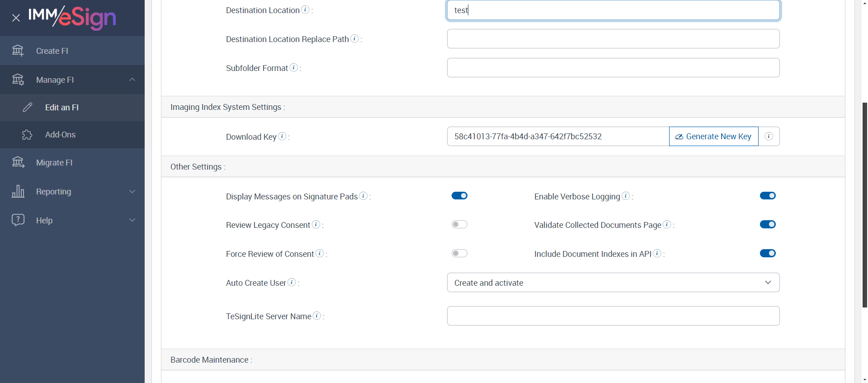Click the Help question mark icon

click(18, 220)
